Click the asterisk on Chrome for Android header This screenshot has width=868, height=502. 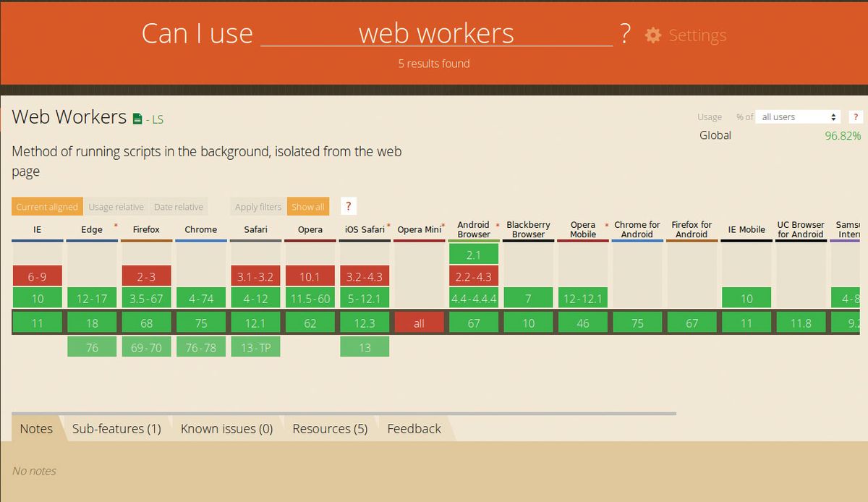click(x=607, y=224)
